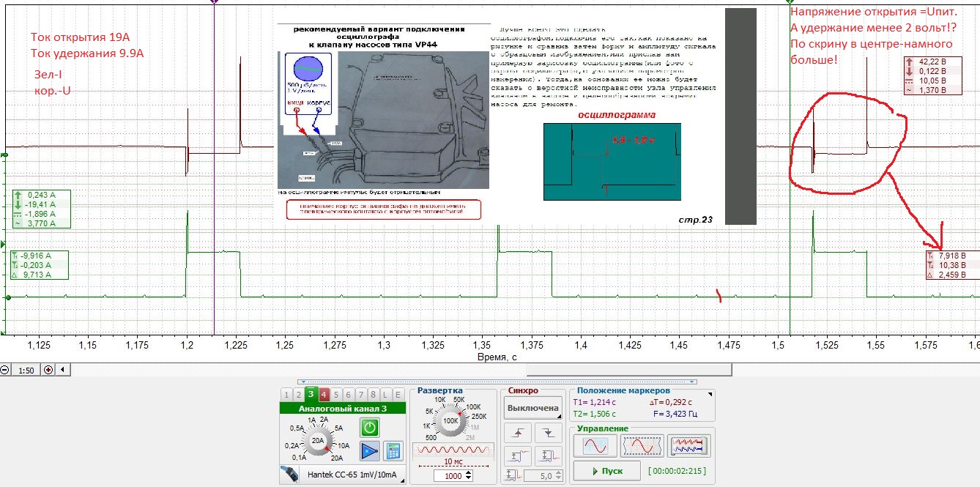Select the L channel tab
The height and width of the screenshot is (487, 980).
coord(387,394)
